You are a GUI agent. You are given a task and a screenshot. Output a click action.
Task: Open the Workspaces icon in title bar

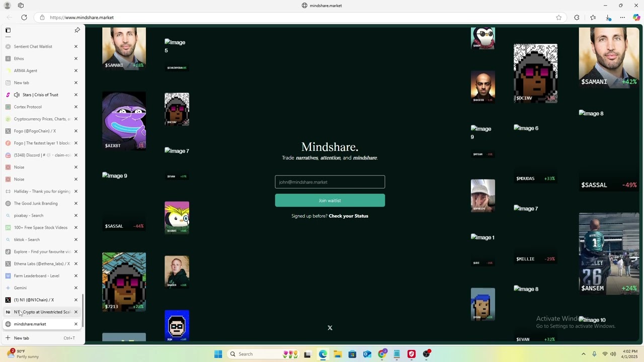(21, 6)
